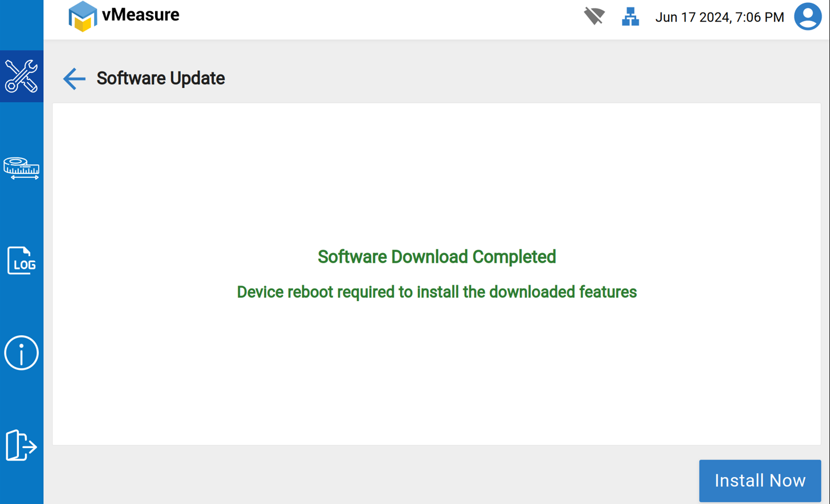Log out using the exit door icon
This screenshot has width=830, height=504.
click(x=21, y=446)
